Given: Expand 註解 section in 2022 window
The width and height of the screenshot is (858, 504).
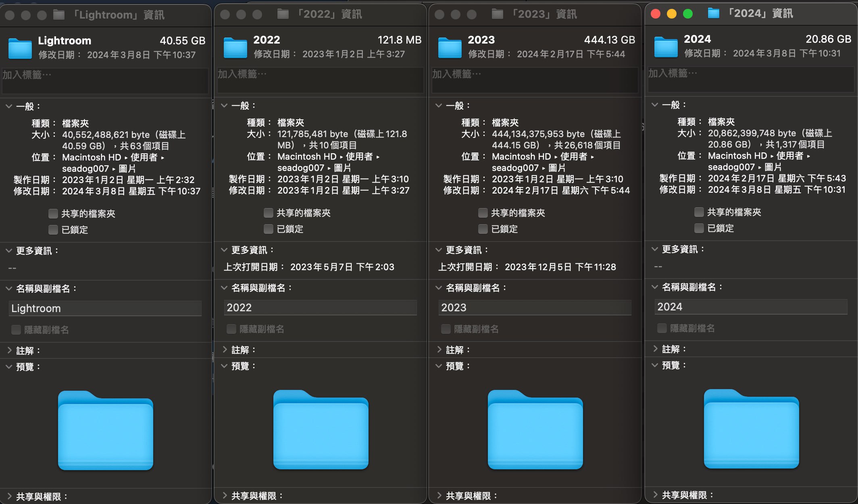Looking at the screenshot, I should pos(225,350).
